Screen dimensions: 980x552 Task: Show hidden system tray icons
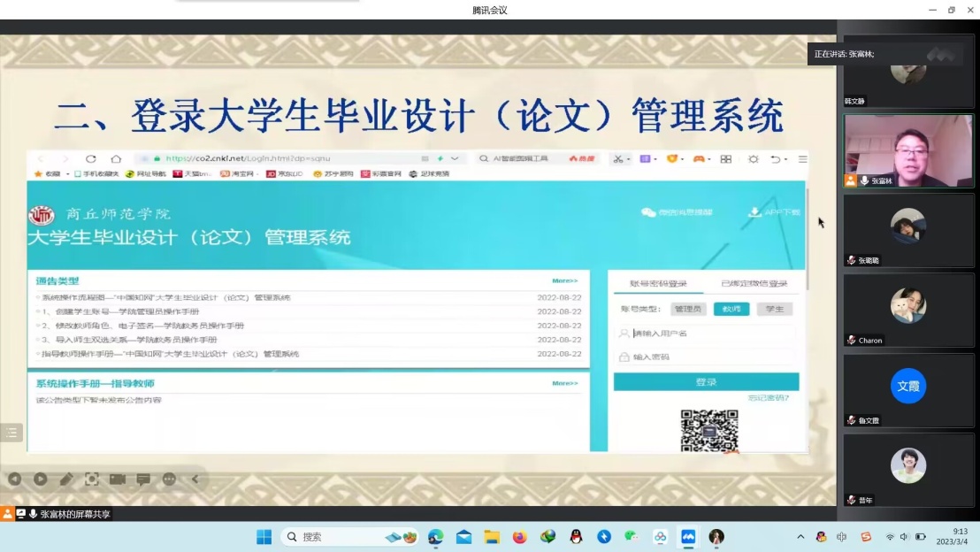(800, 537)
